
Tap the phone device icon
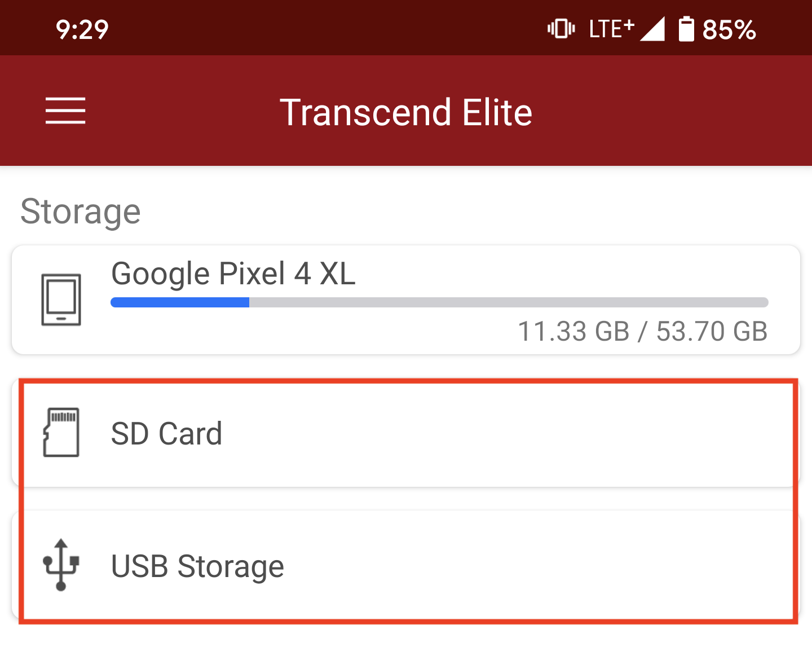coord(61,300)
